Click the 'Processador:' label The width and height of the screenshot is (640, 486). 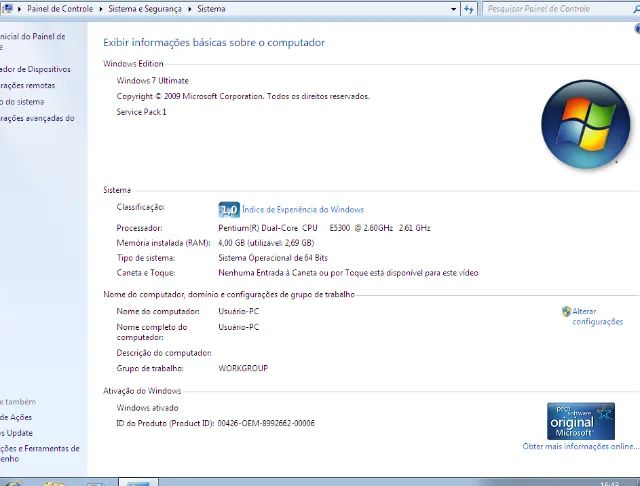pyautogui.click(x=139, y=228)
